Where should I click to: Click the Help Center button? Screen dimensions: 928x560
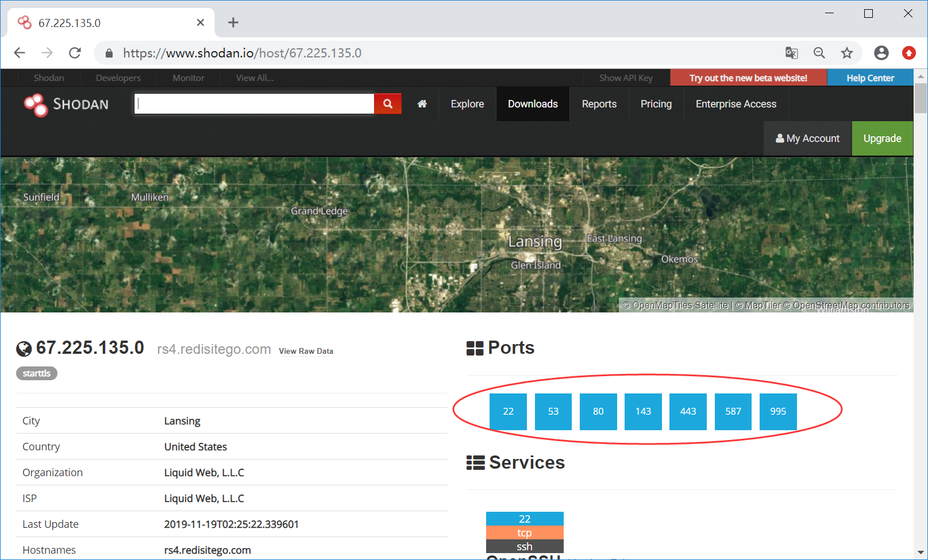pos(870,78)
